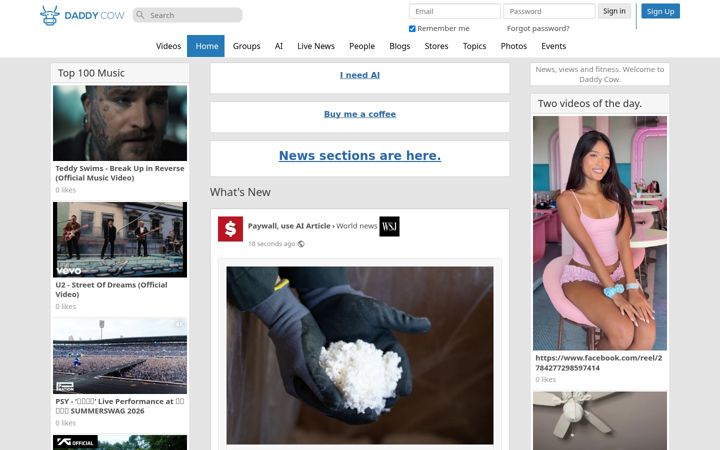Click the Sign in button
This screenshot has height=450, width=720.
(614, 11)
